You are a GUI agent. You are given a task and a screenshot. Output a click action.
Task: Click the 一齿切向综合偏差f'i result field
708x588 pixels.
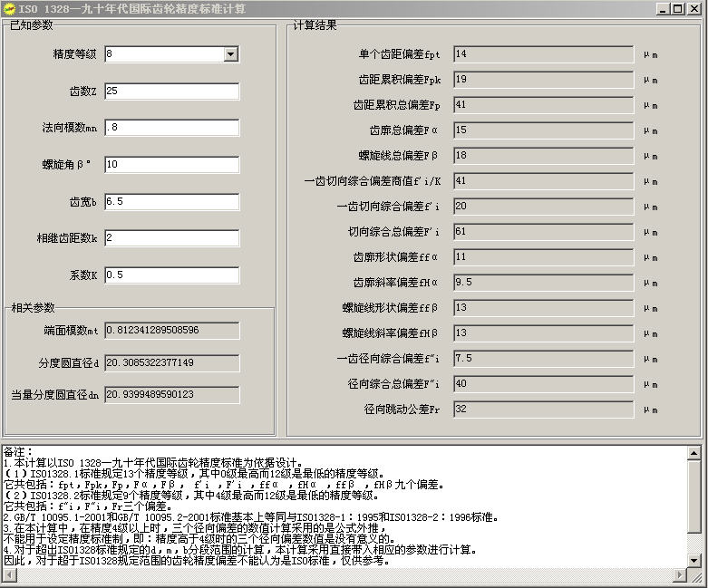click(x=544, y=207)
